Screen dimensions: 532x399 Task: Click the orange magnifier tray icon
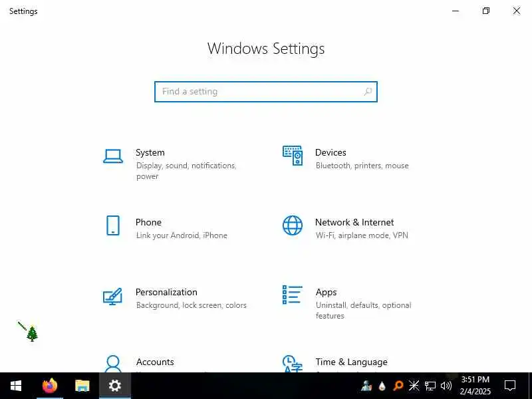(x=398, y=386)
